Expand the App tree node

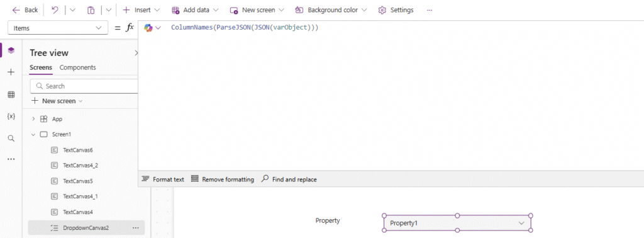click(x=34, y=119)
